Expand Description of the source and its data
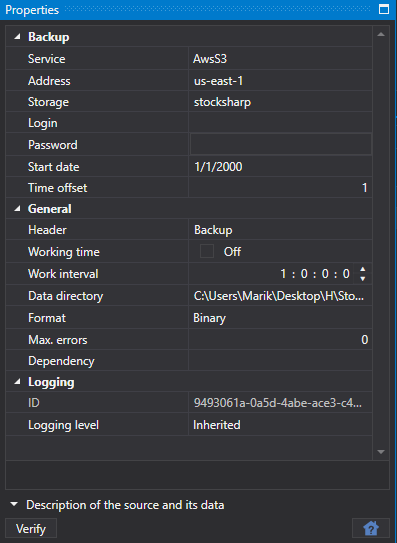The width and height of the screenshot is (397, 543). [x=14, y=505]
